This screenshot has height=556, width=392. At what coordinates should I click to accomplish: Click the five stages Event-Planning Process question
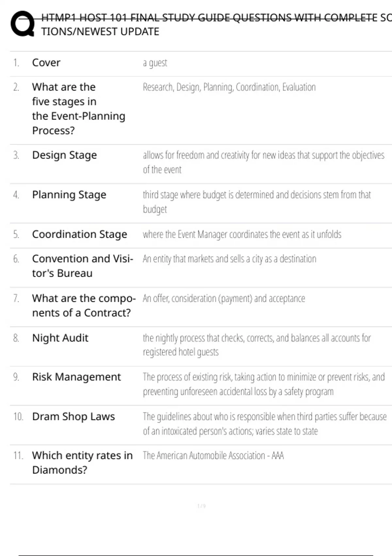tap(78, 109)
